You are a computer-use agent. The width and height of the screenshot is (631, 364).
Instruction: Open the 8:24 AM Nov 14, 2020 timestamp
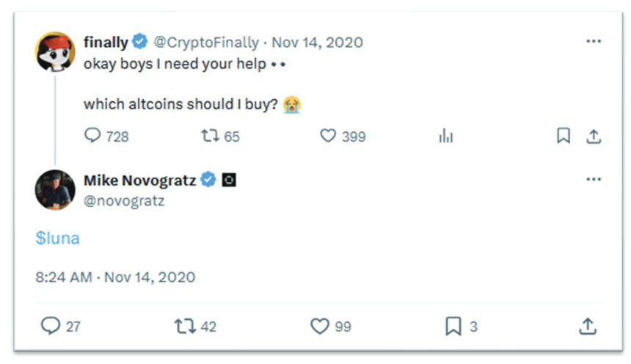click(x=115, y=277)
